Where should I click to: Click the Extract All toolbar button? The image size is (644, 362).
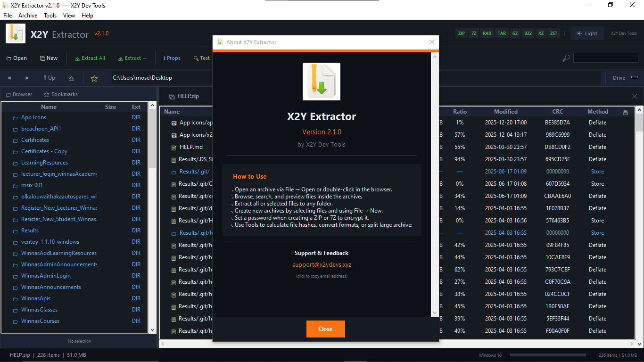click(90, 58)
